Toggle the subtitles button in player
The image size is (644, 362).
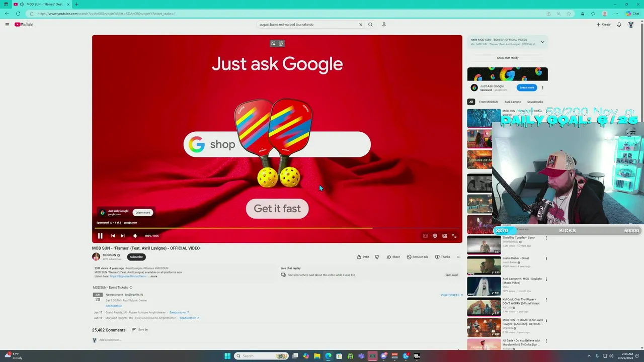pyautogui.click(x=425, y=236)
